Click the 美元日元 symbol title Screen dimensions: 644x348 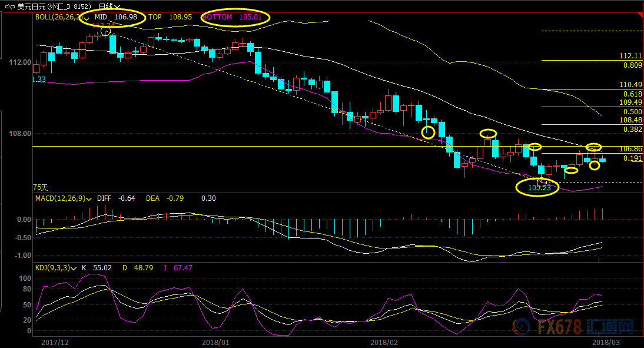click(x=31, y=6)
